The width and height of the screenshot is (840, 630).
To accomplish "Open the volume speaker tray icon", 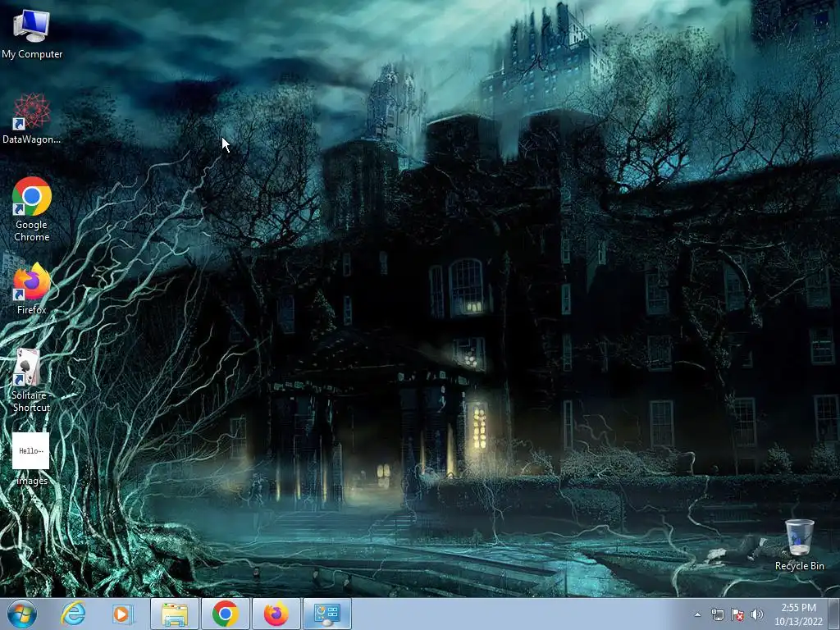I will (757, 614).
